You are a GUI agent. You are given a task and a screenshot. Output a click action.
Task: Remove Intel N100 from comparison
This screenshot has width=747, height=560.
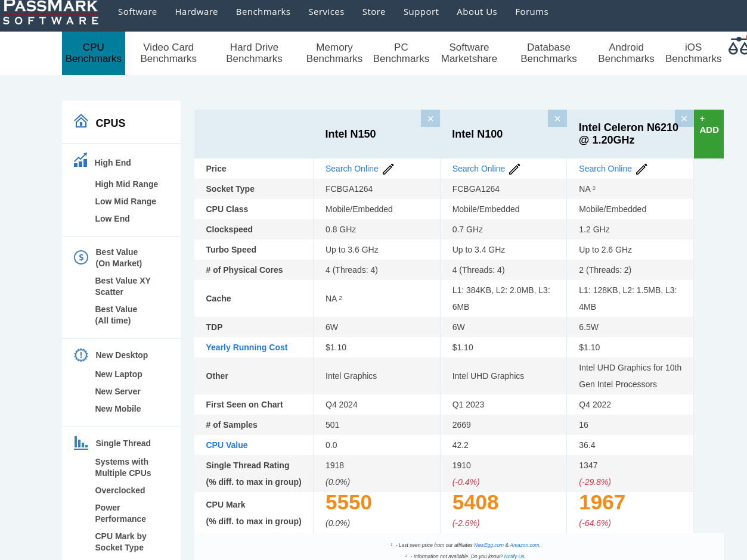pyautogui.click(x=557, y=119)
